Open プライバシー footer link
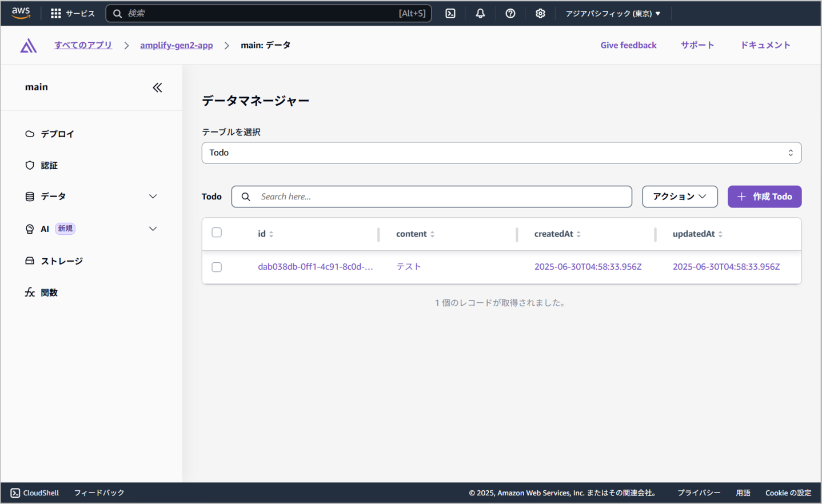 (x=699, y=493)
